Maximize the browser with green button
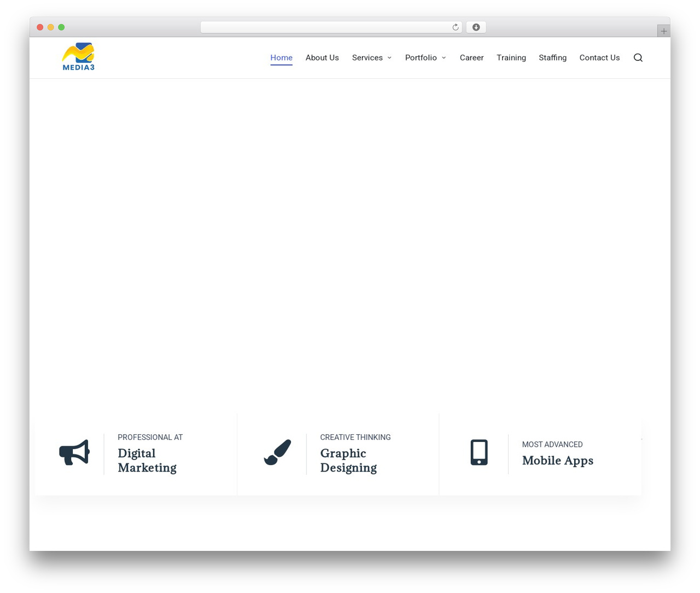 61,27
